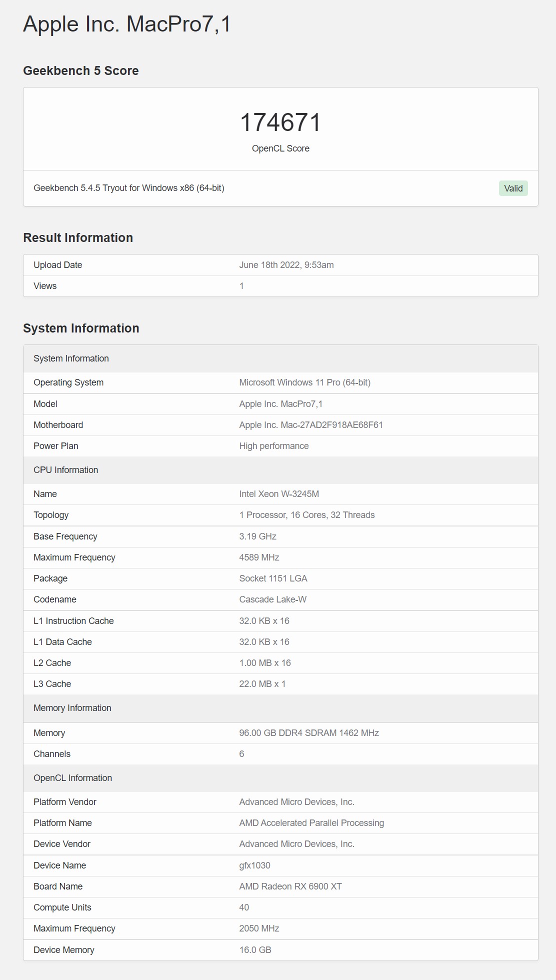
Task: Click the Valid status badge
Action: click(513, 188)
